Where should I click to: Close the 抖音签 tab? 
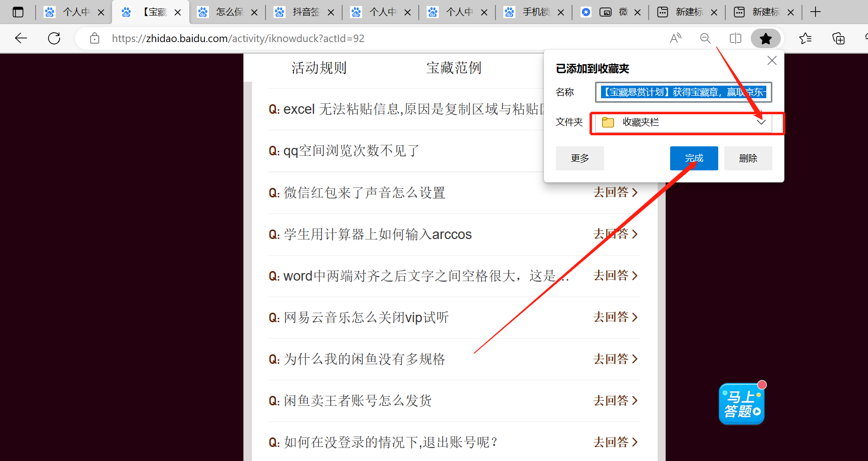click(331, 13)
